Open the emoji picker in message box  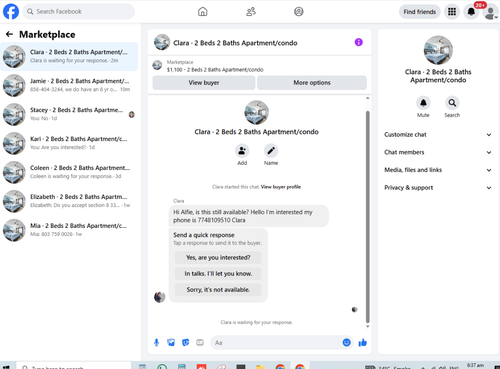coord(347,342)
